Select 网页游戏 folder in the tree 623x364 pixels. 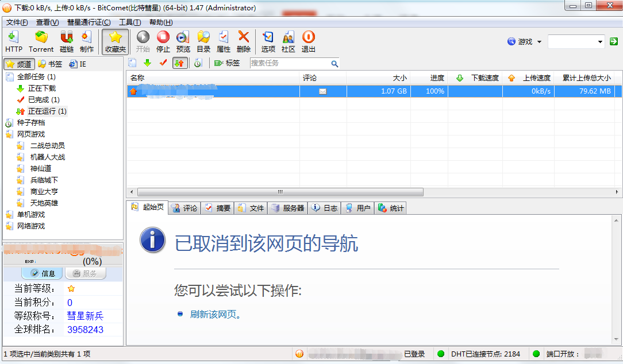tap(30, 134)
